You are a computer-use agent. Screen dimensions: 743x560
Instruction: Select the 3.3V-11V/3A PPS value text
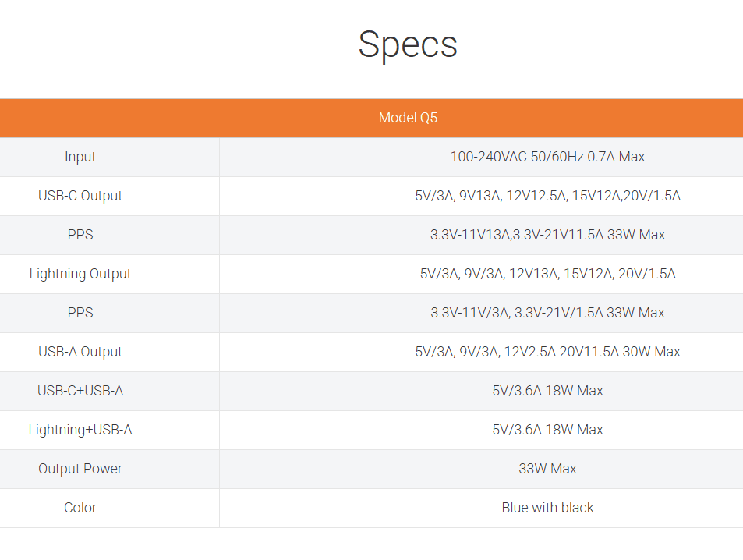click(x=547, y=313)
